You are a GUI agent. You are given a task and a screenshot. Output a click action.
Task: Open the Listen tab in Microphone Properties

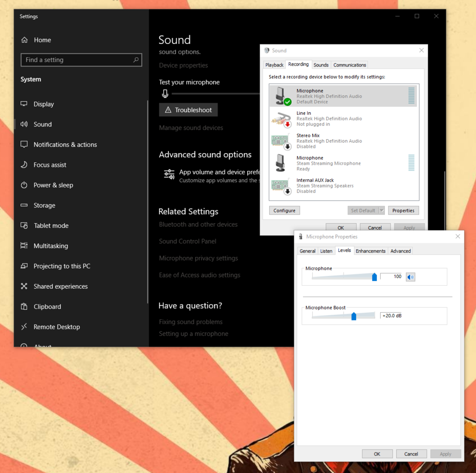point(326,251)
